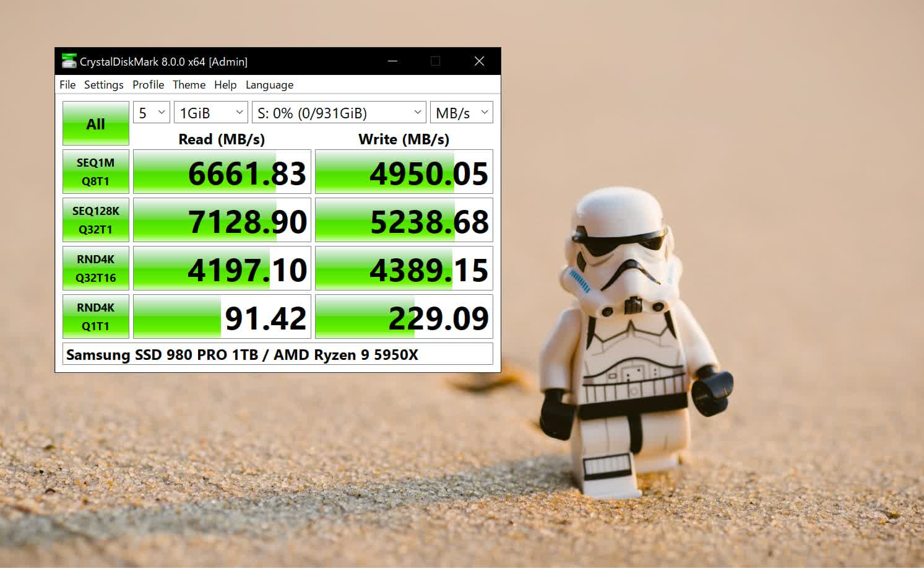Open the Theme menu
The width and height of the screenshot is (924, 568).
point(189,85)
